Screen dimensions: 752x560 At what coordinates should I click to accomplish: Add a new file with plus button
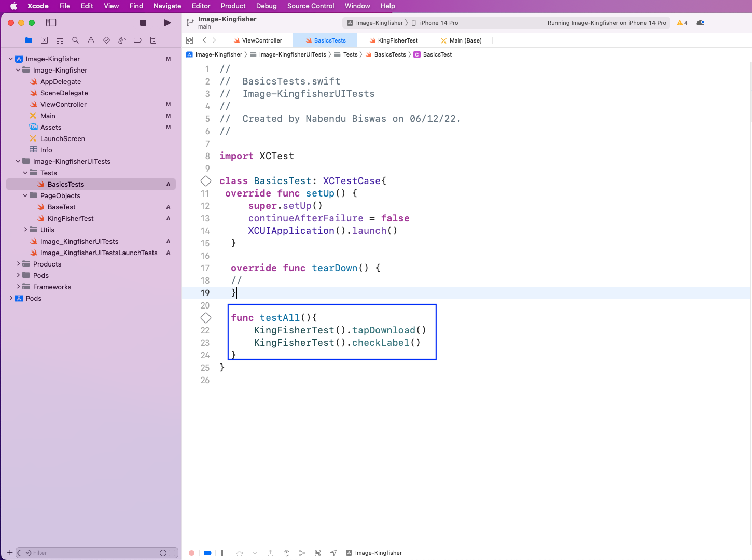(x=10, y=553)
